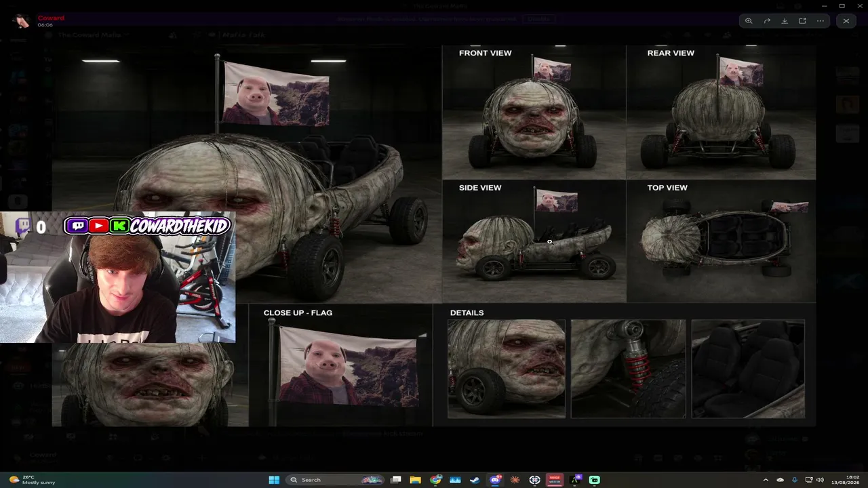Open Steam from the taskbar
The image size is (868, 488).
(475, 480)
